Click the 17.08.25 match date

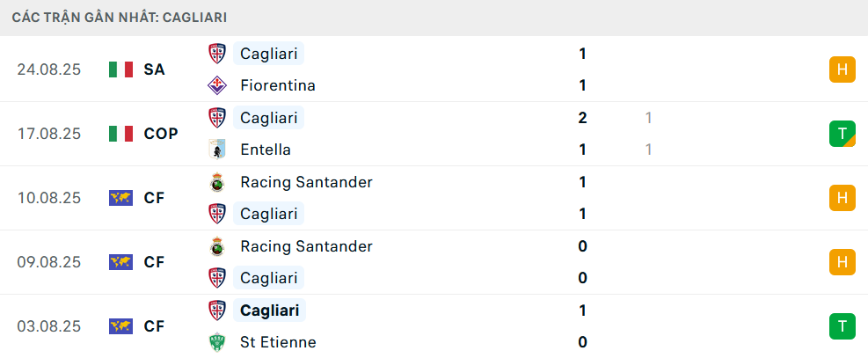49,134
